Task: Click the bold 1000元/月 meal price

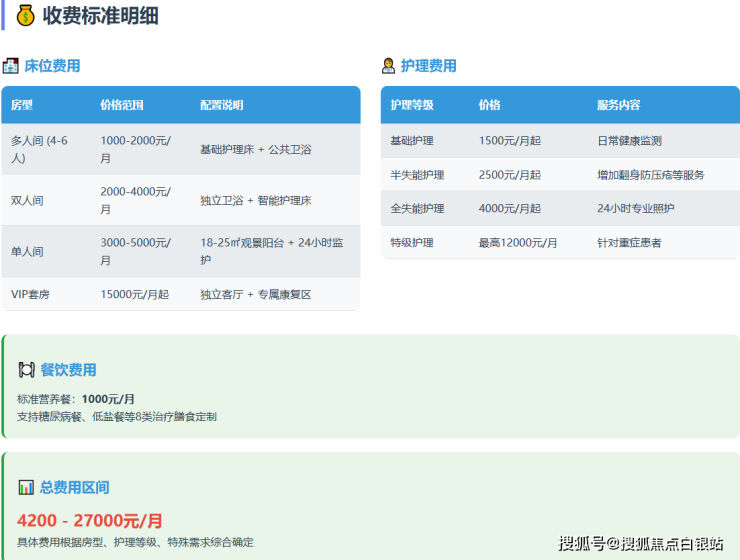Action: point(108,399)
